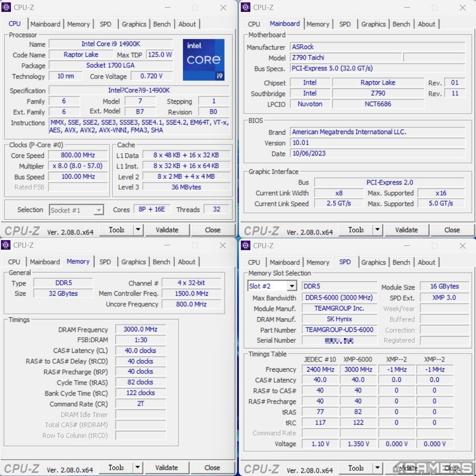Screen dimensions: 476x476
Task: Switch to Mainboard tab in CPU window
Action: pyautogui.click(x=46, y=24)
